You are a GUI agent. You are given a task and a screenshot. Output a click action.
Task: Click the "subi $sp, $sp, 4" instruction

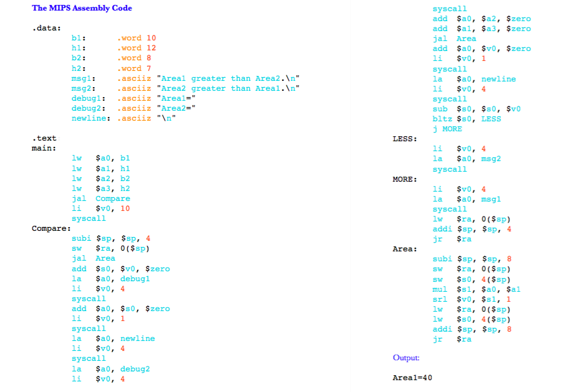111,238
